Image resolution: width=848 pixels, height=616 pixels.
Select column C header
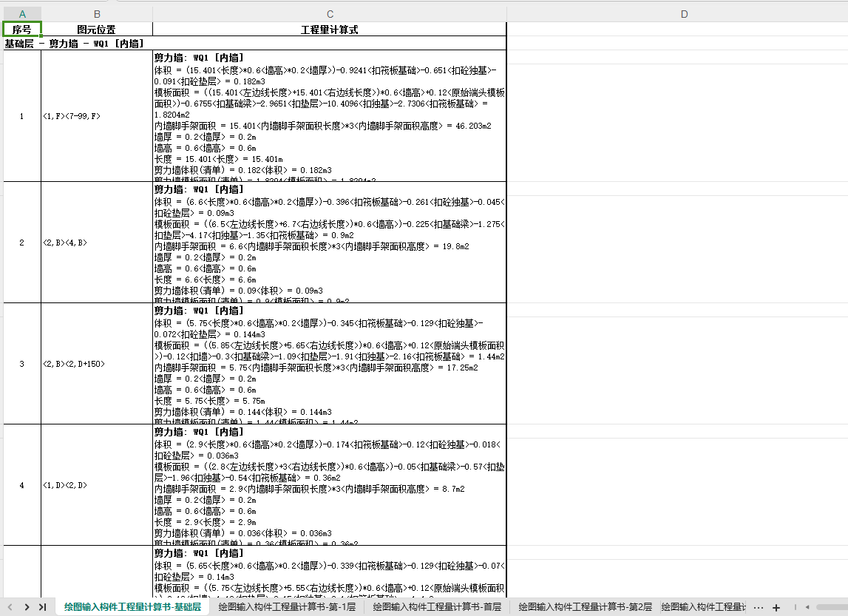click(330, 14)
